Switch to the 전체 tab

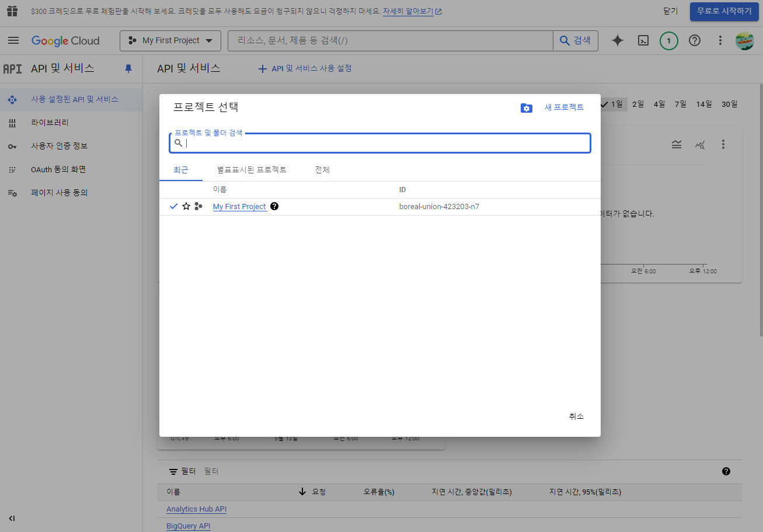pos(322,169)
